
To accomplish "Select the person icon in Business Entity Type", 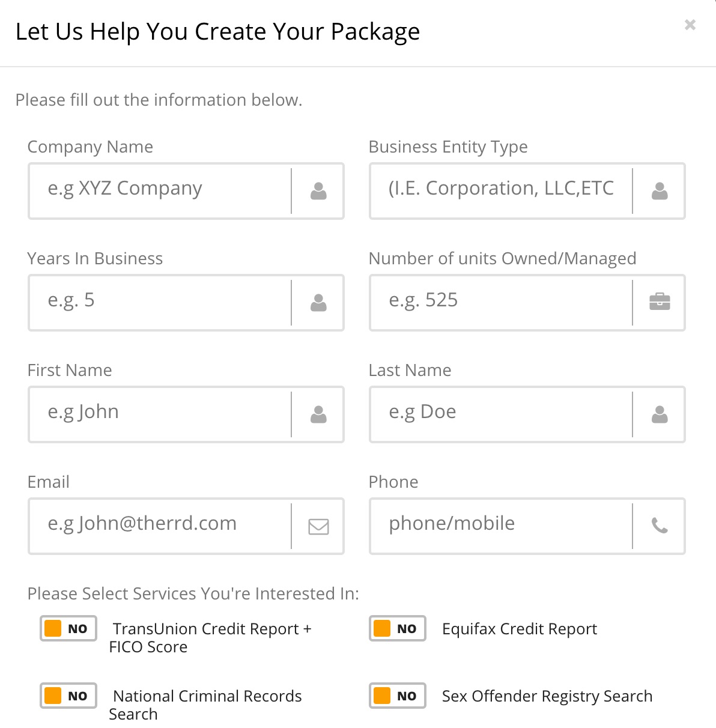I will [660, 191].
